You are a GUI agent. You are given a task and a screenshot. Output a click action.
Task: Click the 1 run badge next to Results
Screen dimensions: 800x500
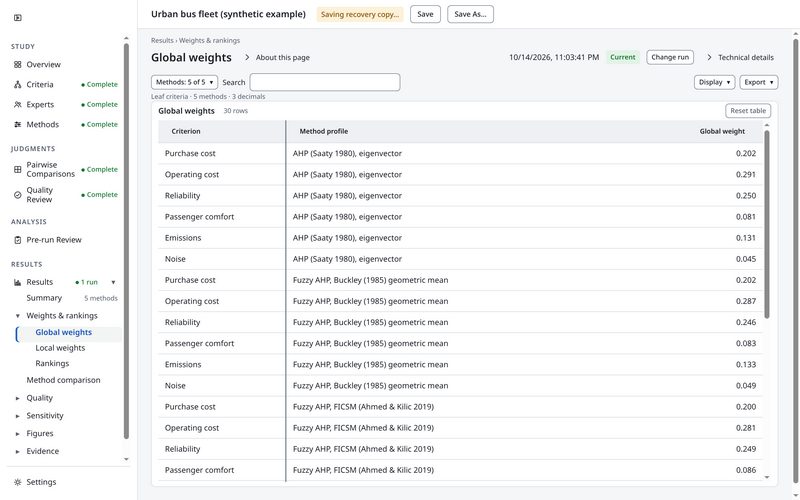[x=86, y=282]
